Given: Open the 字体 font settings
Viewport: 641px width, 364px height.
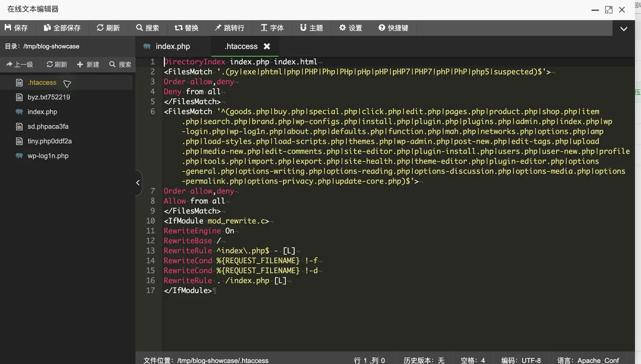Looking at the screenshot, I should click(272, 28).
